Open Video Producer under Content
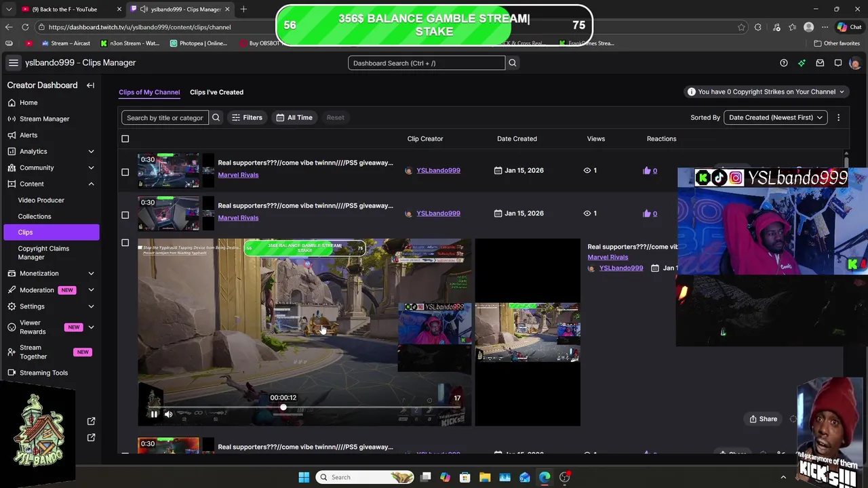 [x=41, y=200]
